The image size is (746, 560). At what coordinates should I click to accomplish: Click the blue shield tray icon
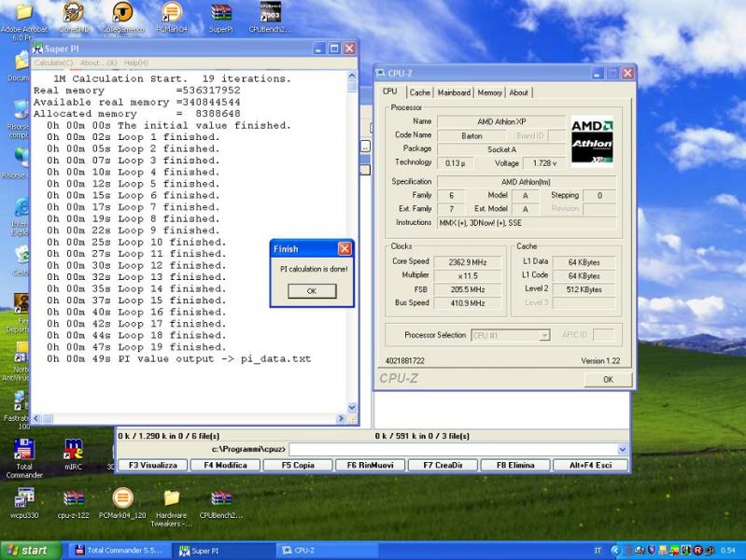click(652, 551)
